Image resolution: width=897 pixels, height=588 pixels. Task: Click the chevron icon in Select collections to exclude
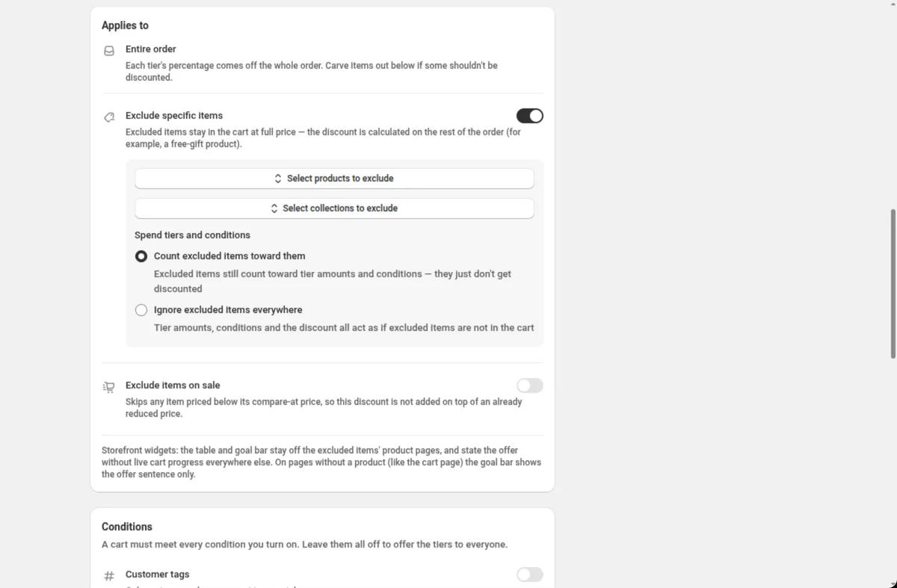click(274, 208)
